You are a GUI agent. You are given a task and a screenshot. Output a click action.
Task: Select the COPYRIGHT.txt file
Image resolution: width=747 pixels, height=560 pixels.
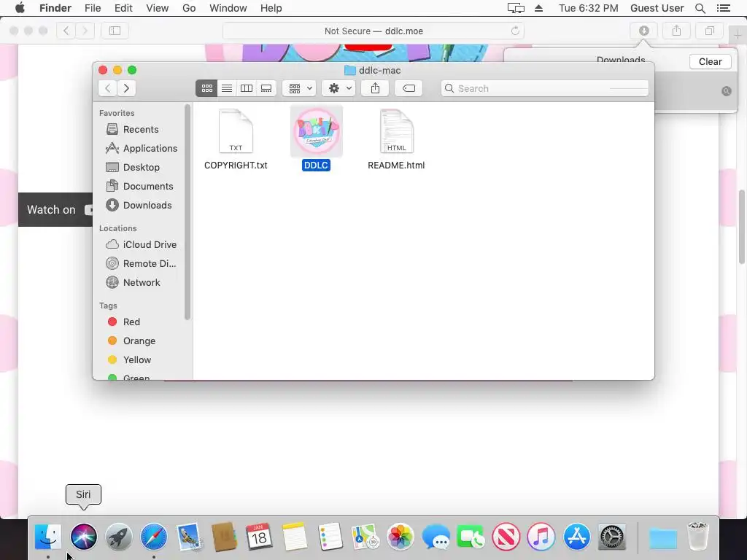(236, 139)
